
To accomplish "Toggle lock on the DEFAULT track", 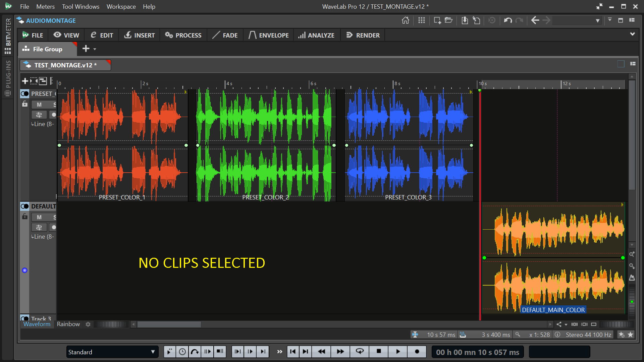I will (x=25, y=217).
